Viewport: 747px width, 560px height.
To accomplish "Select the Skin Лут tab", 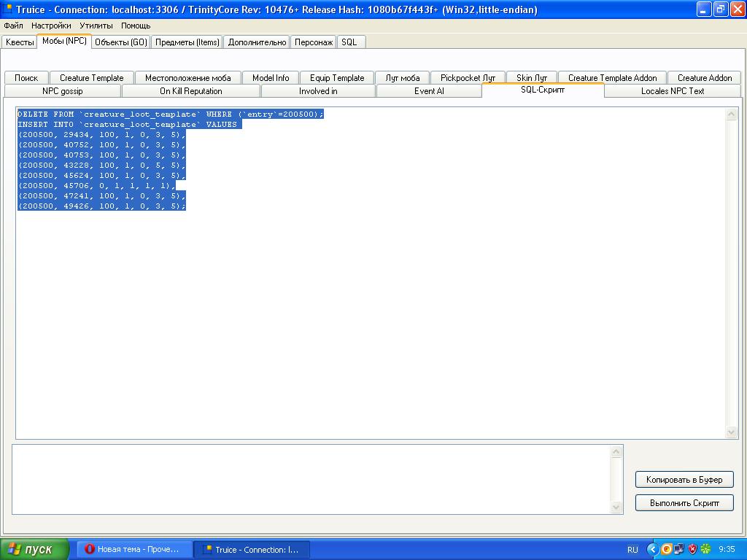I will tap(532, 77).
